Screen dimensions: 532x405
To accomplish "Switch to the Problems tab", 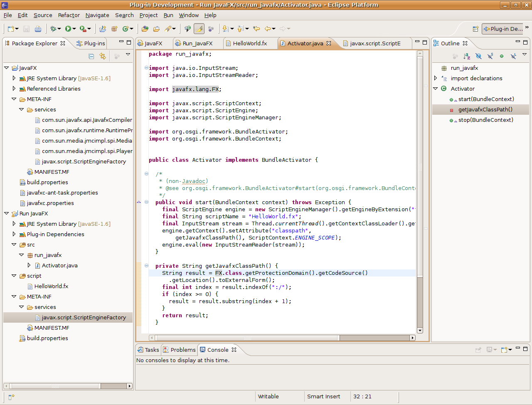I will coord(182,350).
